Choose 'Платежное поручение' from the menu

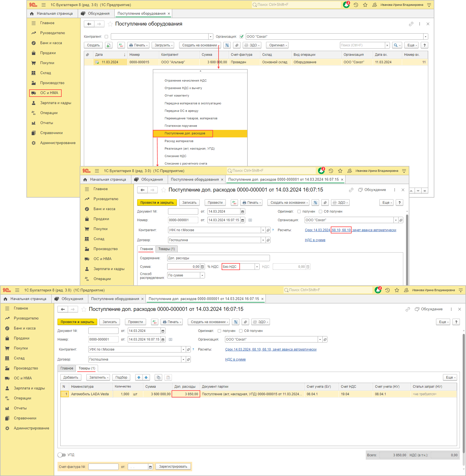coord(181,126)
